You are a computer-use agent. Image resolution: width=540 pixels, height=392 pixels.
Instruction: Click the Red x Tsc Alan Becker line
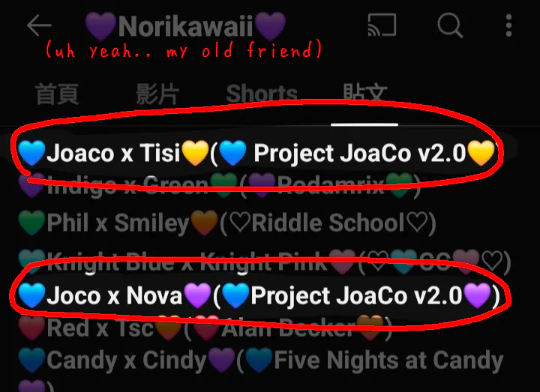click(x=205, y=328)
